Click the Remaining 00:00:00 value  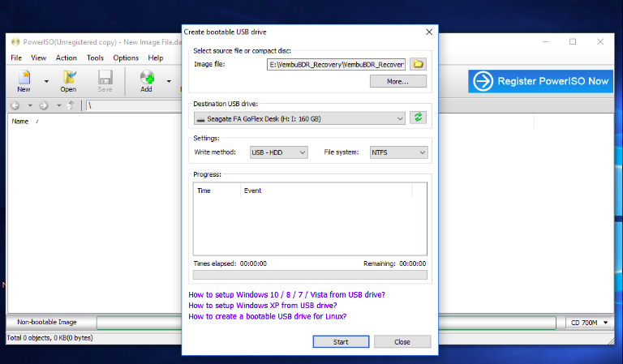click(412, 263)
